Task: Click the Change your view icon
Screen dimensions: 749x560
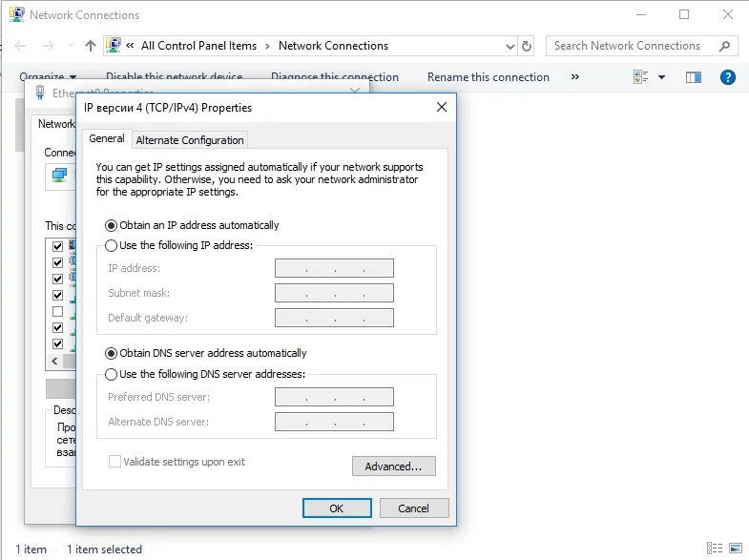Action: pos(640,77)
